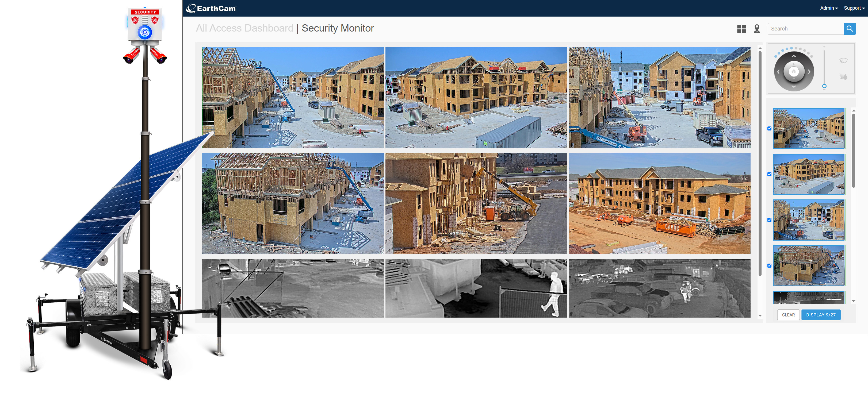Click the CLEAR button
The height and width of the screenshot is (401, 868).
[x=788, y=315]
